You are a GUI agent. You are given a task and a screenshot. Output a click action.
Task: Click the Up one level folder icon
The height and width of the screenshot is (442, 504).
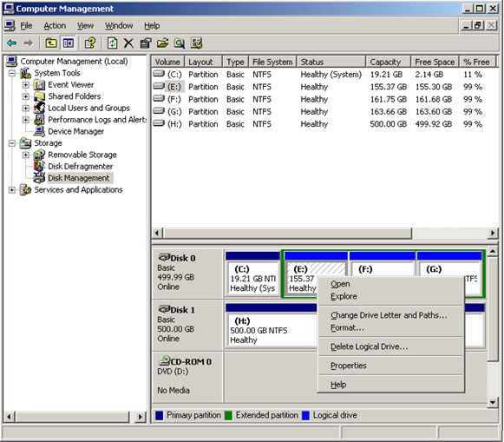coord(51,43)
